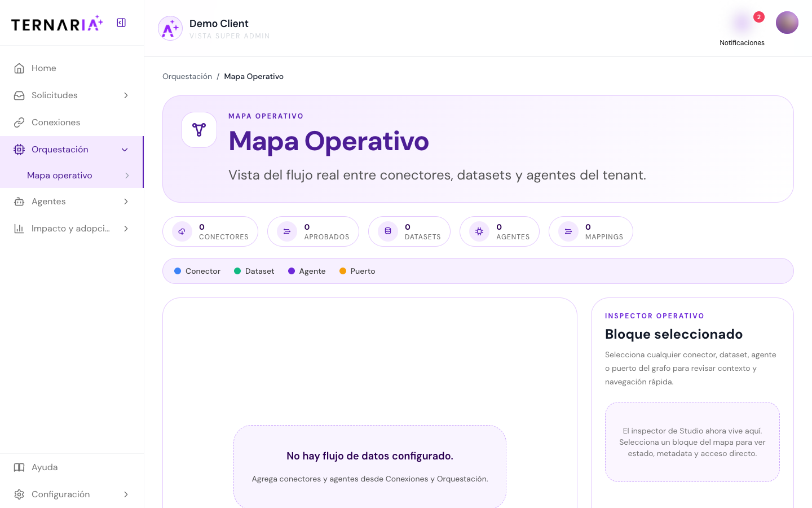Click Bloque seleccionado heading
This screenshot has height=508, width=812.
[x=674, y=334]
